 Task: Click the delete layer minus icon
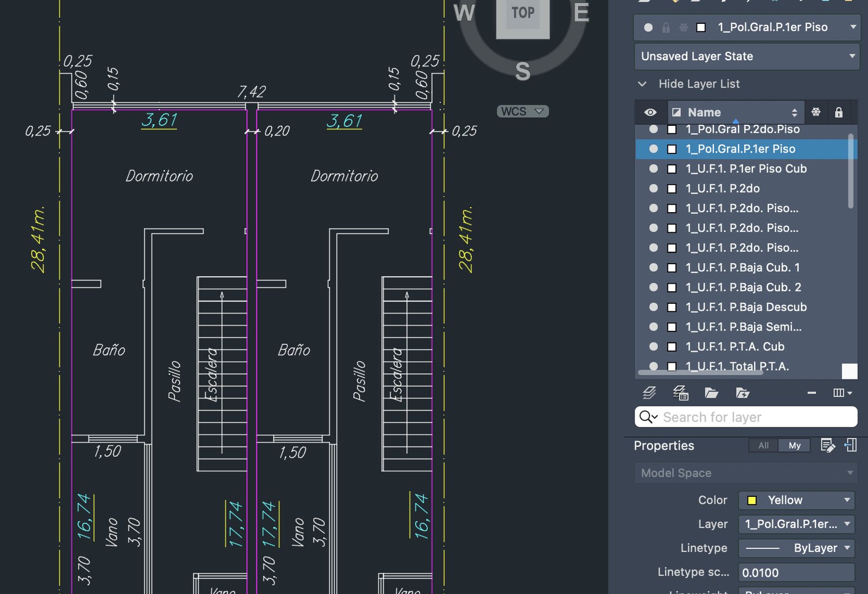point(812,393)
